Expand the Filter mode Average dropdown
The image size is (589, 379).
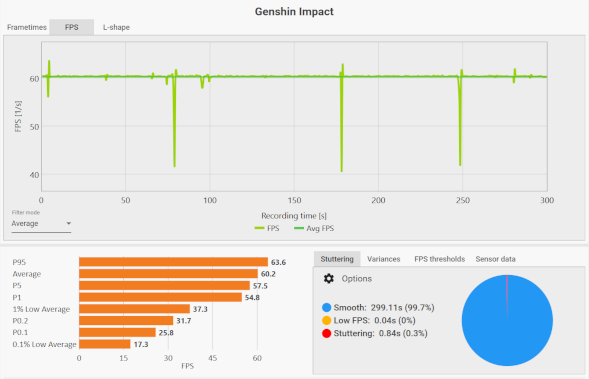tap(41, 223)
